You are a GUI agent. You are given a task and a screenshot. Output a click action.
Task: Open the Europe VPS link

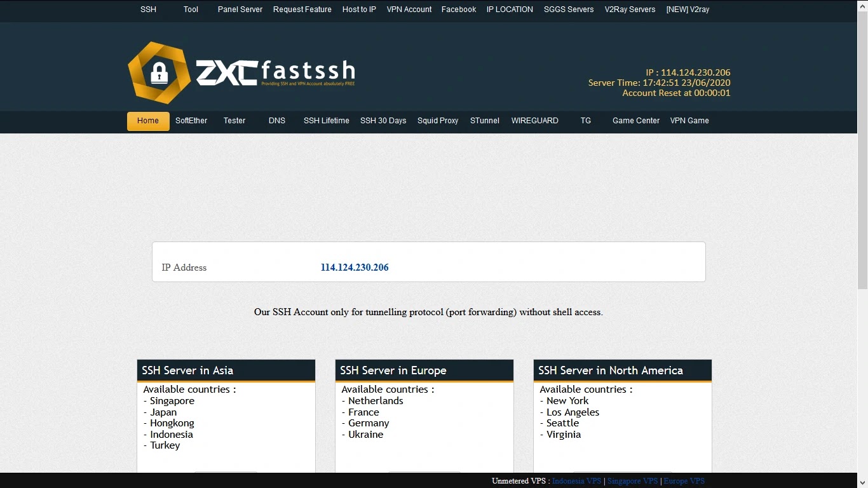684,481
